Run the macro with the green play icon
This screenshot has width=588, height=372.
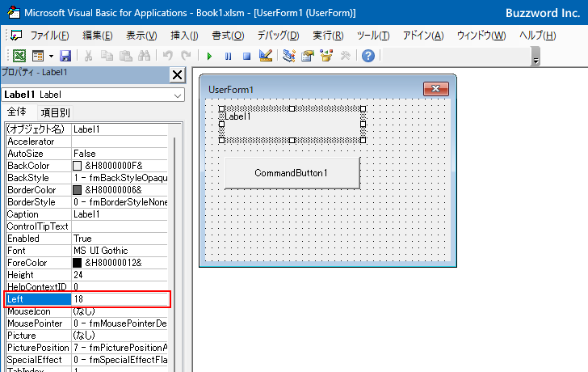[x=209, y=57]
